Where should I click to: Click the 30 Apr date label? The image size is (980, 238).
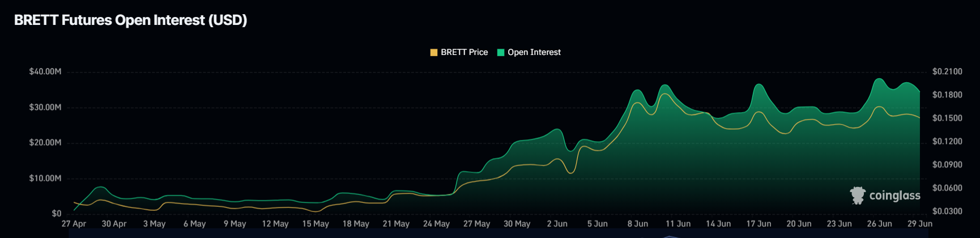114,224
